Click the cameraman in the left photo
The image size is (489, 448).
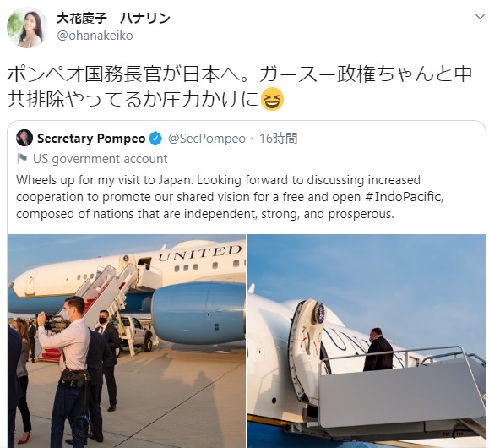point(67,369)
